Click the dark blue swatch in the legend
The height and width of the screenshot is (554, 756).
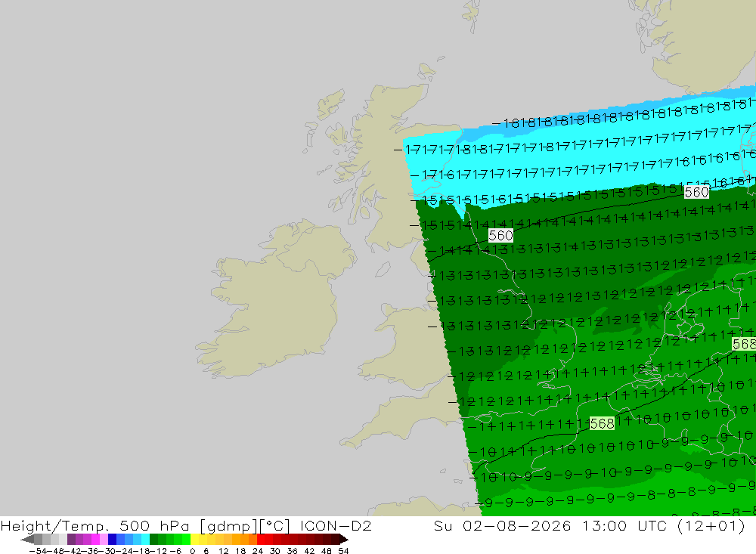[x=112, y=539]
